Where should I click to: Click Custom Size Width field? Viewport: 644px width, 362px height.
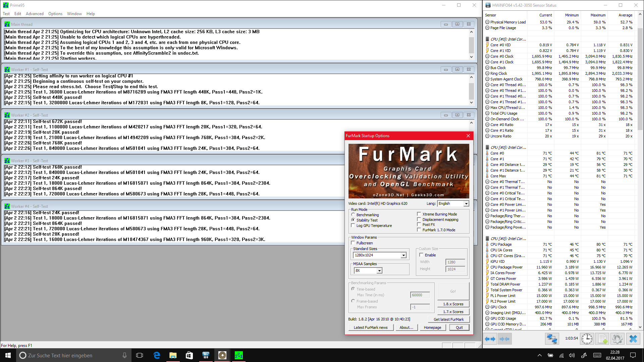(455, 262)
